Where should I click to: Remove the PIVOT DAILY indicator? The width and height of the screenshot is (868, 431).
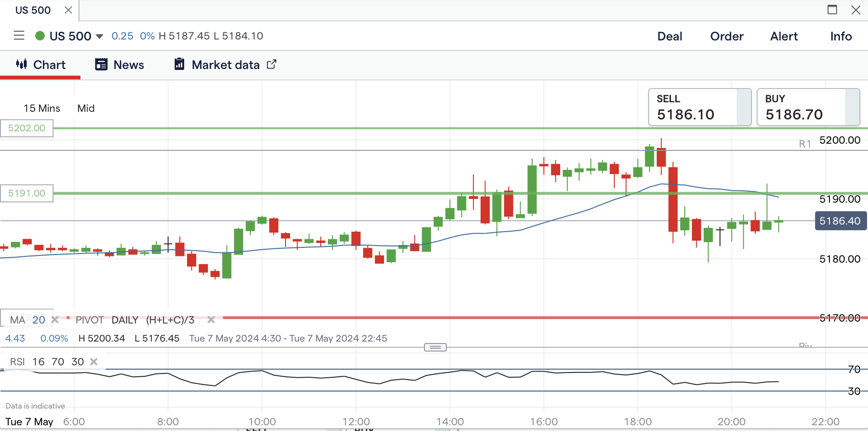(x=211, y=320)
